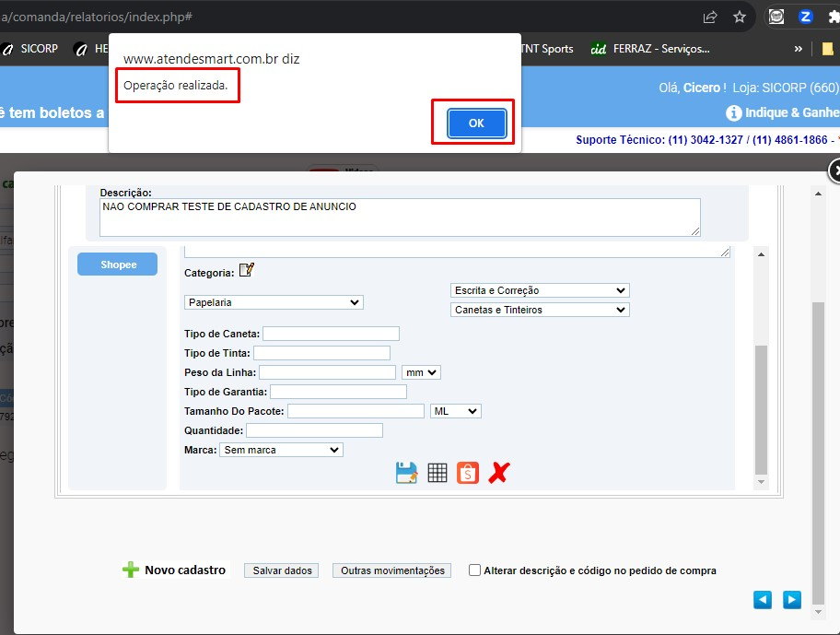The image size is (840, 635).
Task: Open the Marca Sem marca dropdown
Action: pos(281,450)
